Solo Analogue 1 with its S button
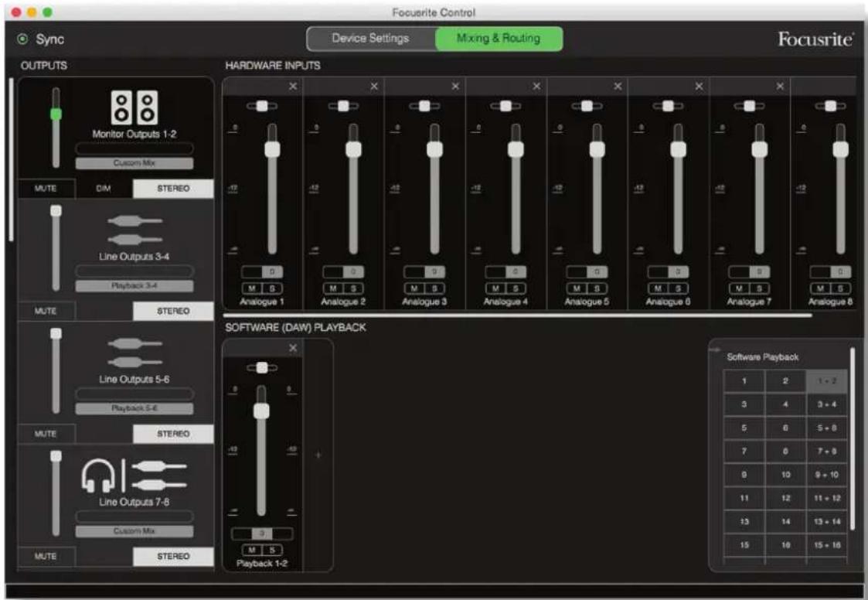 [x=272, y=288]
